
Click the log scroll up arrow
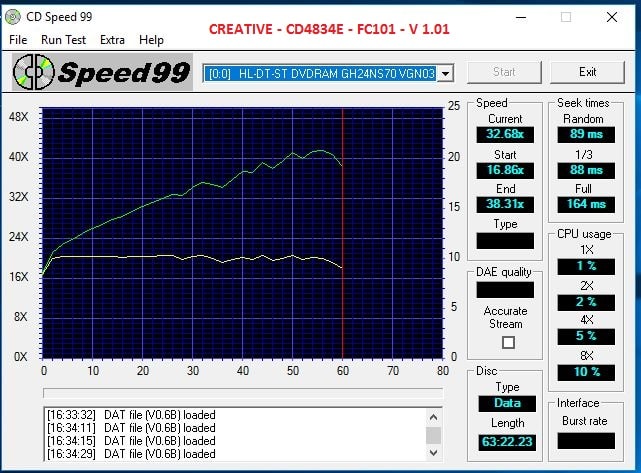click(434, 417)
